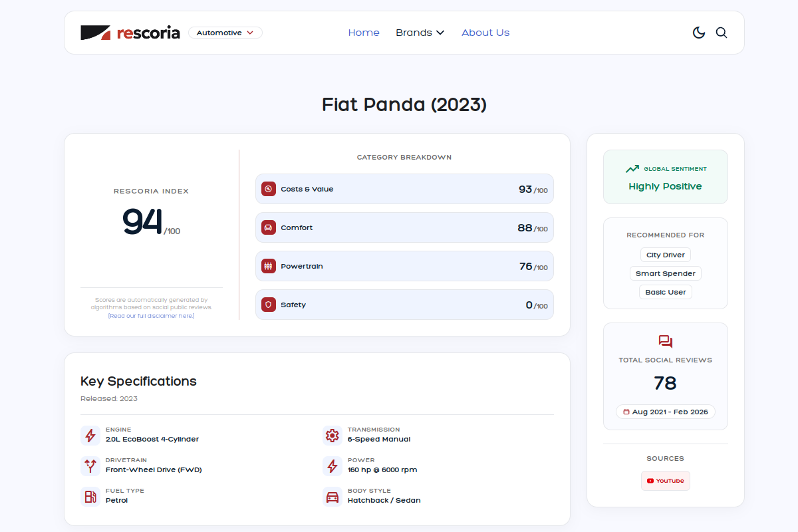Click the City Driver tag
The height and width of the screenshot is (532, 798).
pos(666,255)
